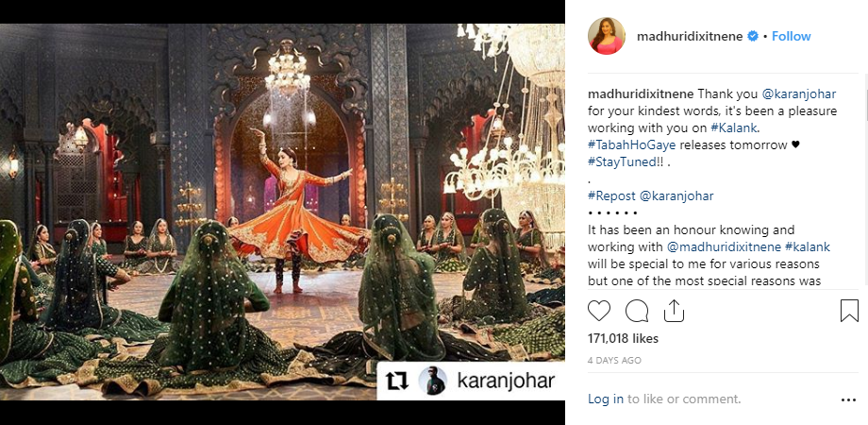Open the @karanjohar mention in the first caption line

click(799, 94)
